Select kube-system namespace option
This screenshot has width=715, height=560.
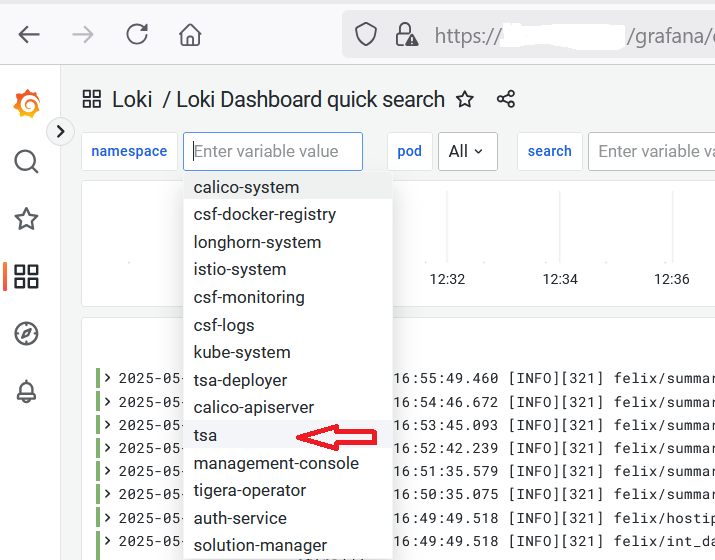click(288, 353)
